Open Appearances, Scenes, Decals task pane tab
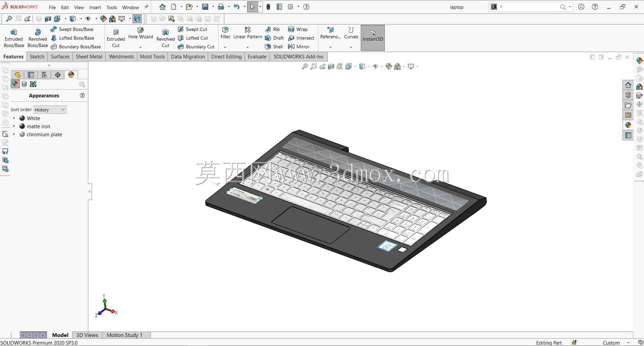The width and height of the screenshot is (644, 346). coord(628,125)
